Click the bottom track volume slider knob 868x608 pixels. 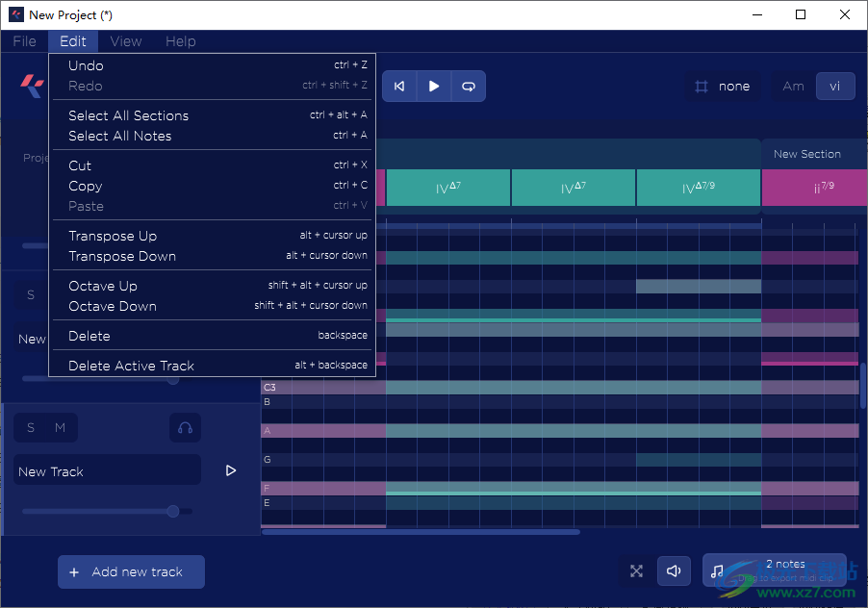(173, 512)
